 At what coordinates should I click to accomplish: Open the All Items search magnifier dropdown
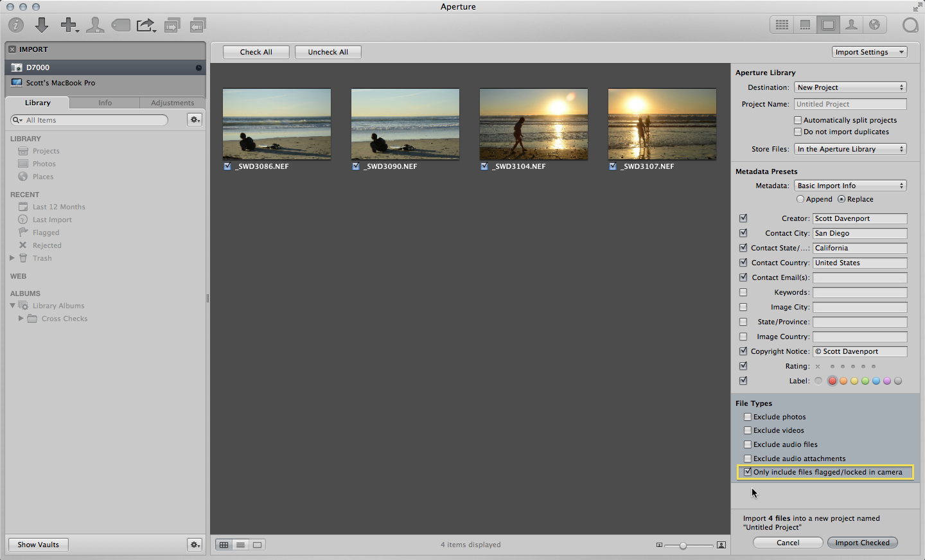click(17, 120)
